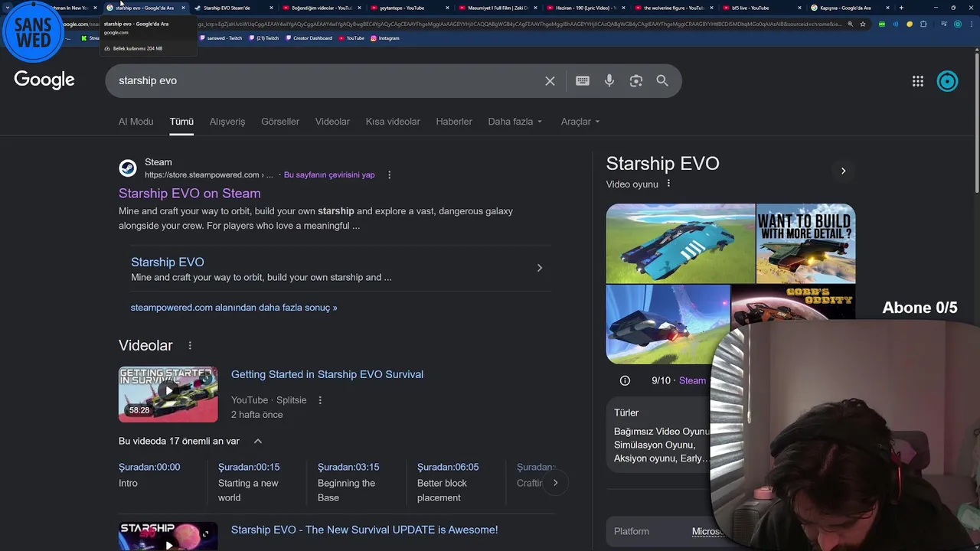Open the Starship EVO sitelink title
Viewport: 980px width, 551px height.
point(168,262)
